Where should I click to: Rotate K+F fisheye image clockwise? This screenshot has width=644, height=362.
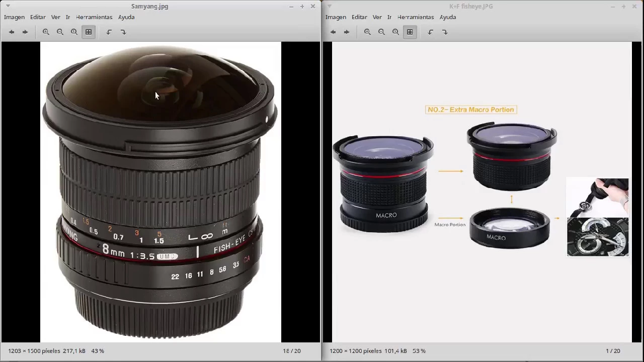445,32
